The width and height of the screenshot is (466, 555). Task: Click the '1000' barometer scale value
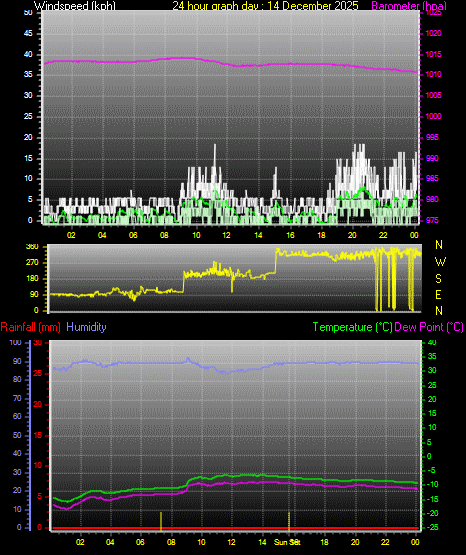[x=433, y=116]
